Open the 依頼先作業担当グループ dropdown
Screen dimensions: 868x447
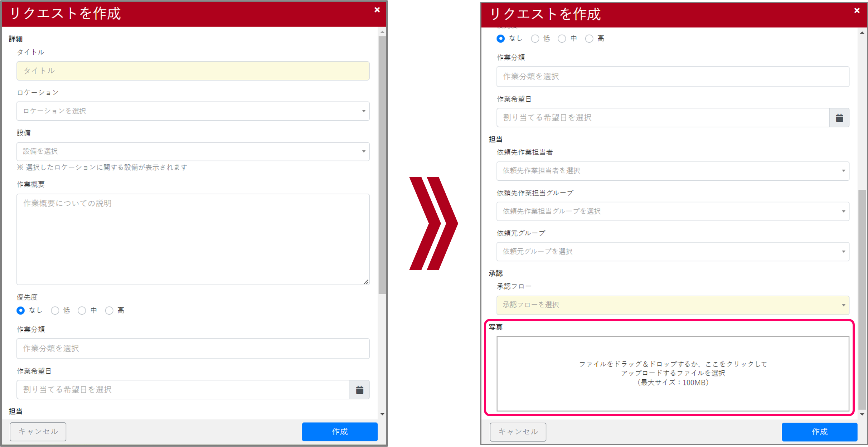673,211
